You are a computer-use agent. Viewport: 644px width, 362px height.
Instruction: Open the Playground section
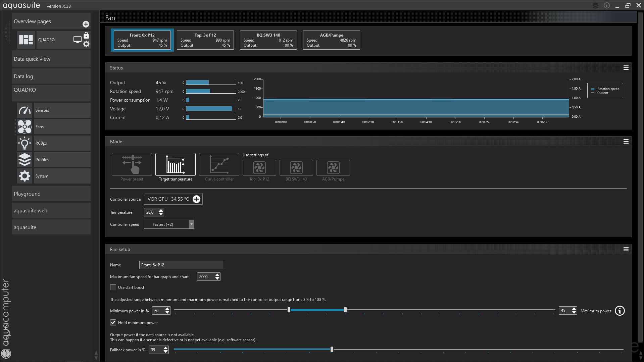(51, 194)
